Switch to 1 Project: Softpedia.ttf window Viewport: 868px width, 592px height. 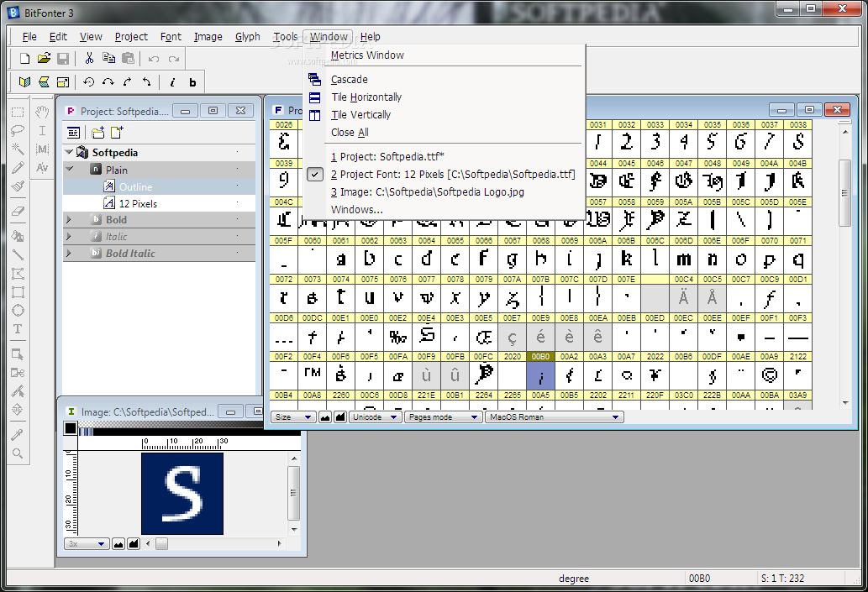[x=387, y=156]
